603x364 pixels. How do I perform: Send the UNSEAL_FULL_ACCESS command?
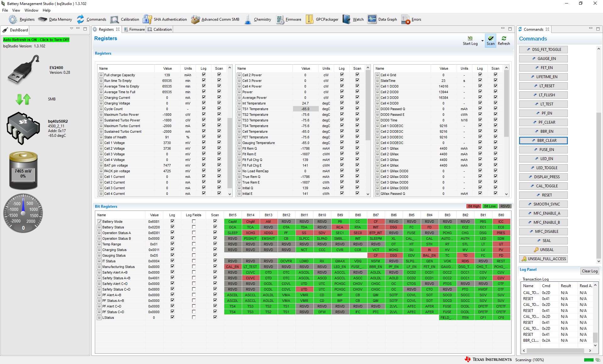tap(543, 259)
